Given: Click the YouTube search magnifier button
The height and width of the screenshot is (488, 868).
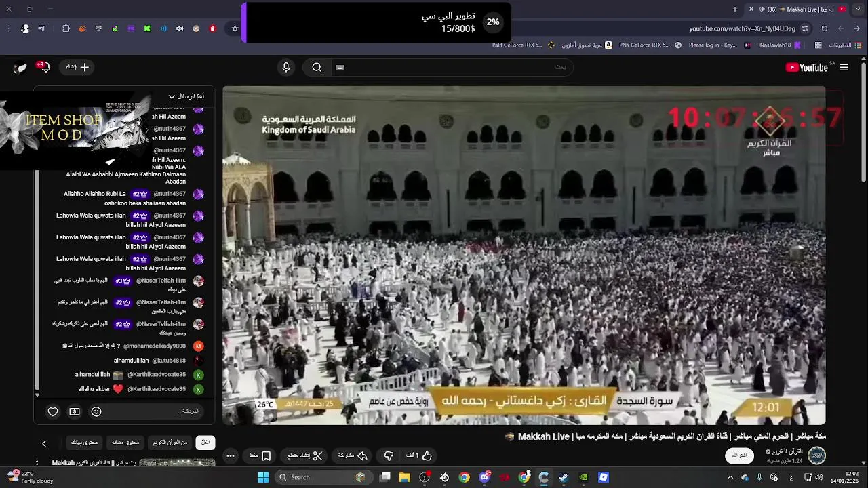Looking at the screenshot, I should coord(317,67).
